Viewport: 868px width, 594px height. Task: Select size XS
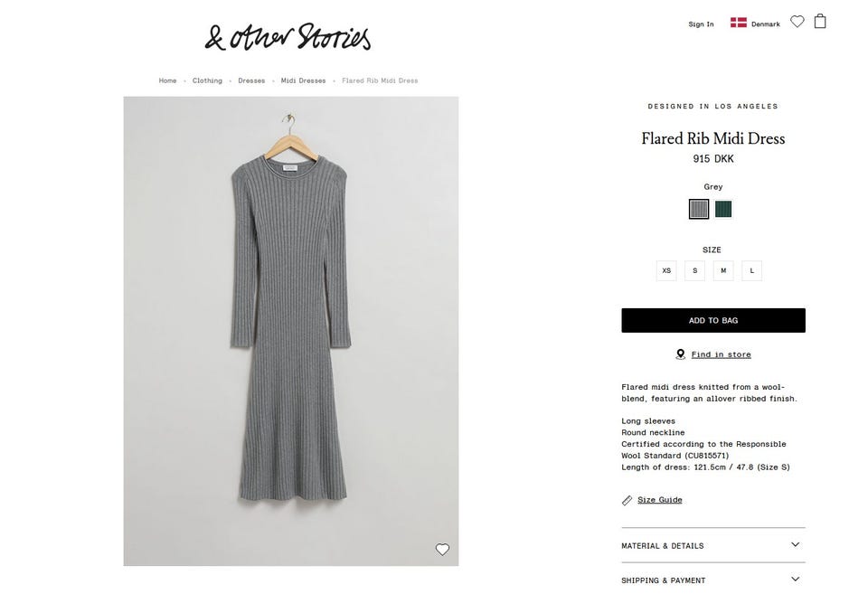(666, 270)
